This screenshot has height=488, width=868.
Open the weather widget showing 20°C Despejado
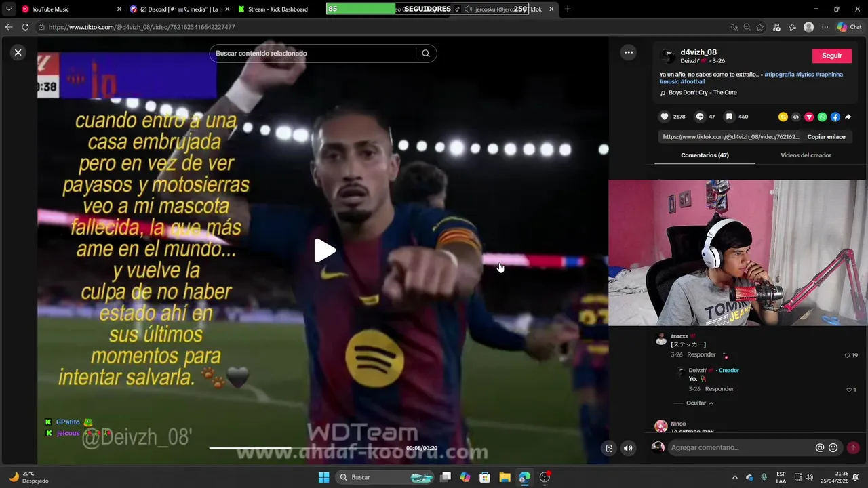click(28, 477)
